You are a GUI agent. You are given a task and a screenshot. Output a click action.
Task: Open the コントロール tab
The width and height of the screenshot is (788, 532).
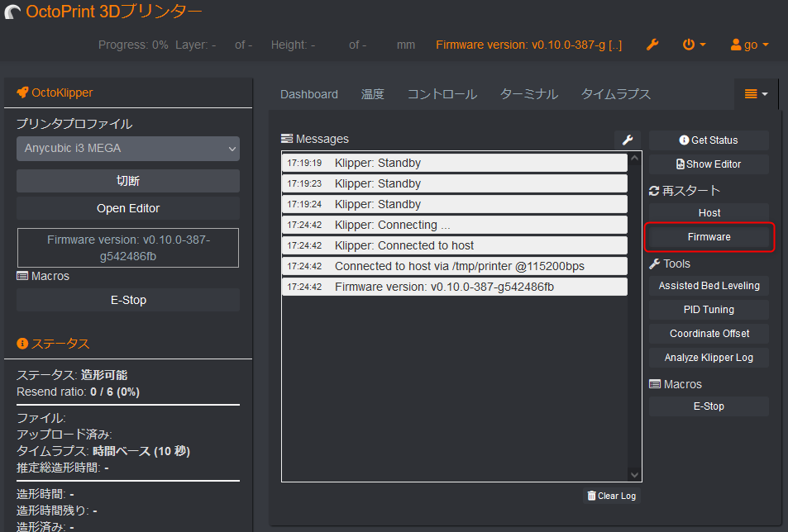click(x=442, y=94)
